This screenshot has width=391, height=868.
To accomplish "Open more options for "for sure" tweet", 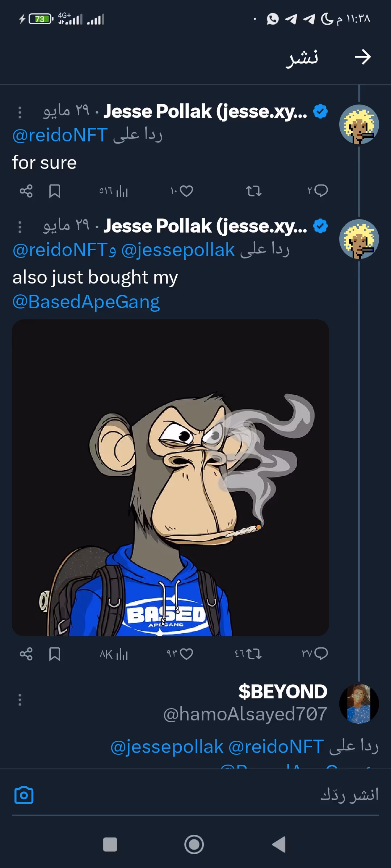I will [x=20, y=112].
